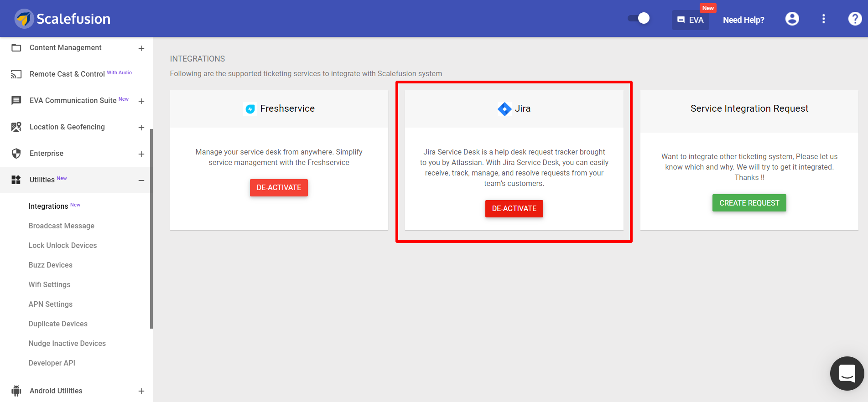Image resolution: width=868 pixels, height=402 pixels.
Task: Open the EVA chat button
Action: [690, 20]
